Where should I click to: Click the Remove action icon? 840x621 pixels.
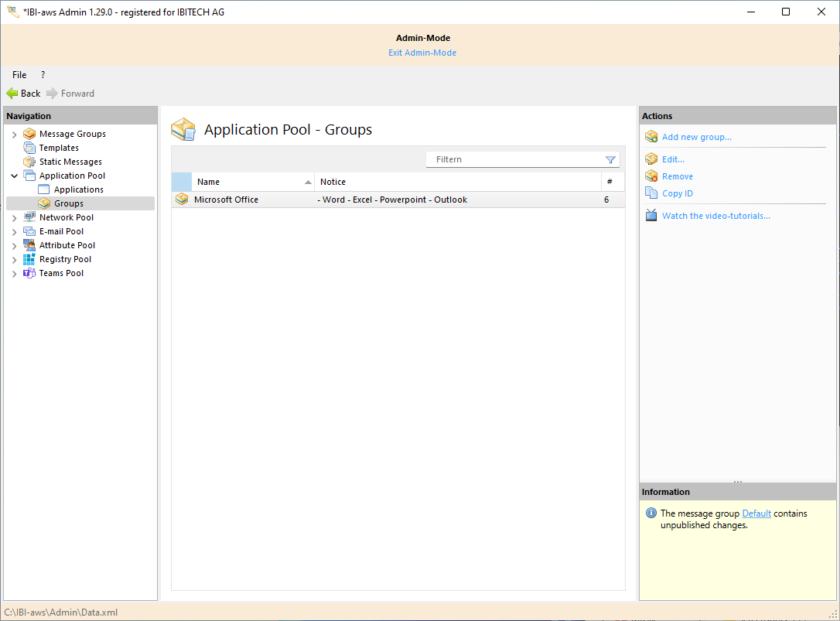[x=651, y=176]
